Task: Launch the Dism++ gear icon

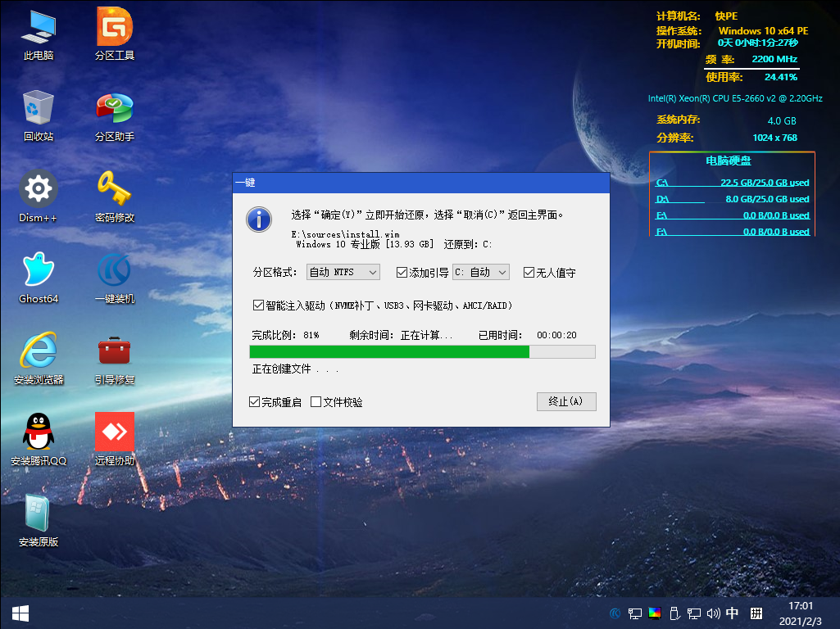Action: coord(39,189)
